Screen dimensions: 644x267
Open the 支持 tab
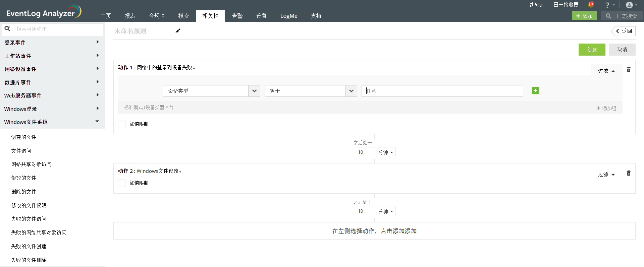point(316,16)
